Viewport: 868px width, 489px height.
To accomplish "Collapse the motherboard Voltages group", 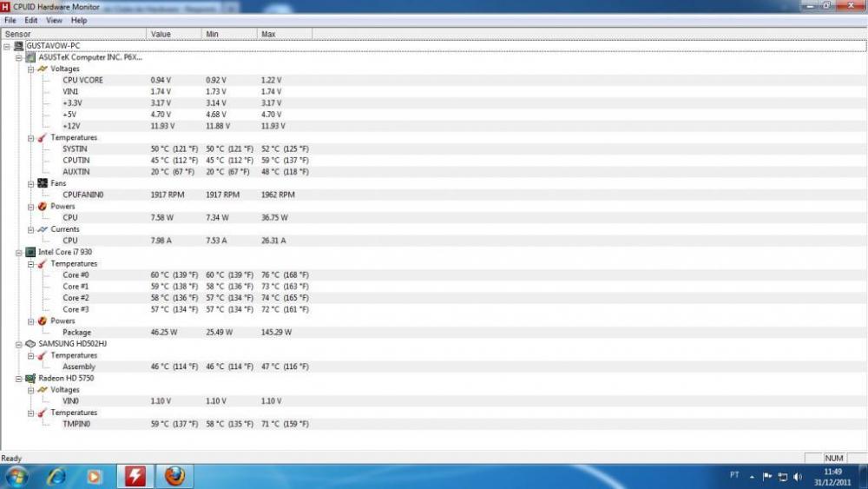I will click(30, 69).
